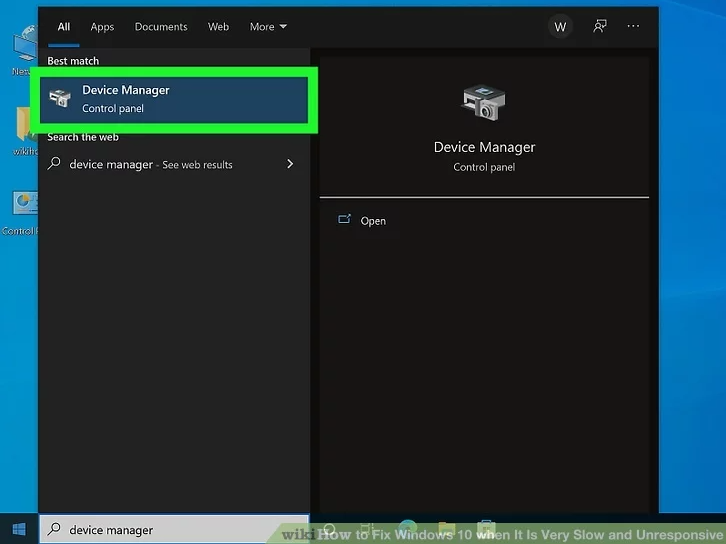Switch to the Documents filter tab
The height and width of the screenshot is (544, 726).
[161, 27]
